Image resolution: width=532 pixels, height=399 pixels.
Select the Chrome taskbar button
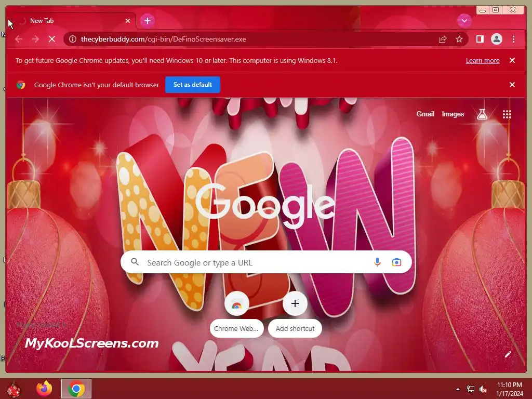(x=76, y=389)
